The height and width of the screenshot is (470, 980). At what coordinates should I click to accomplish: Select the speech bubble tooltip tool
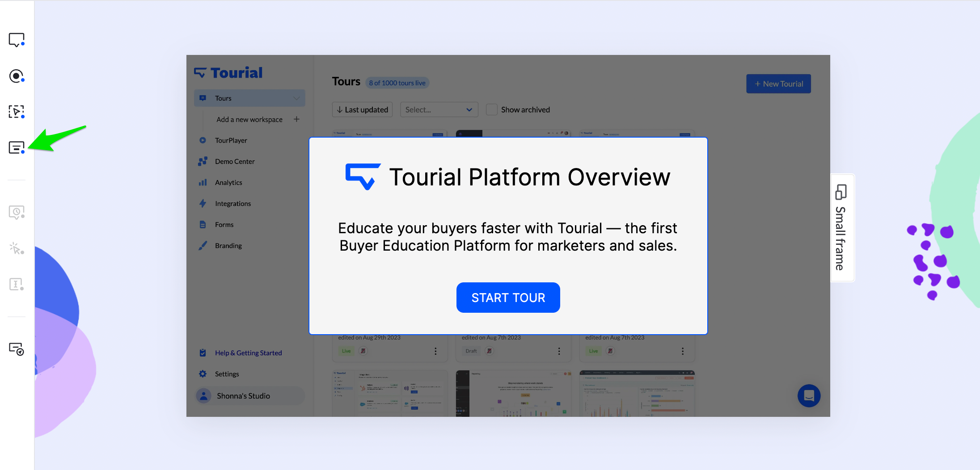[x=17, y=40]
